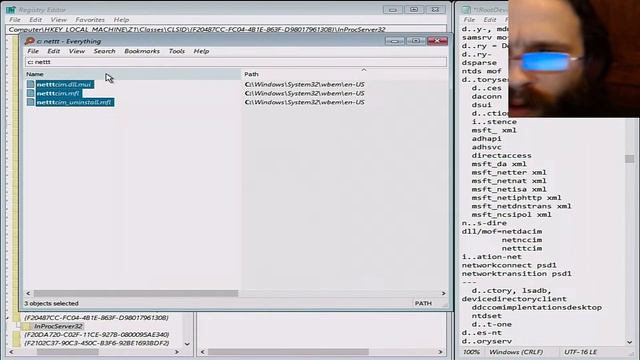Sort results by Name column header
The width and height of the screenshot is (640, 360).
[x=133, y=74]
